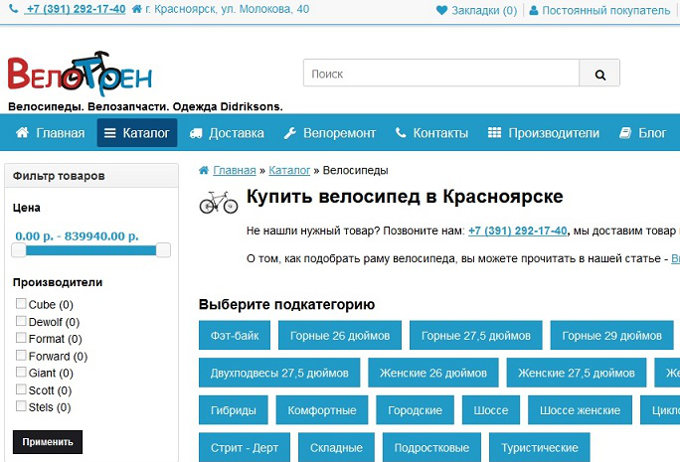Open Постоянный покупатель link
The width and height of the screenshot is (680, 462).
click(600, 10)
